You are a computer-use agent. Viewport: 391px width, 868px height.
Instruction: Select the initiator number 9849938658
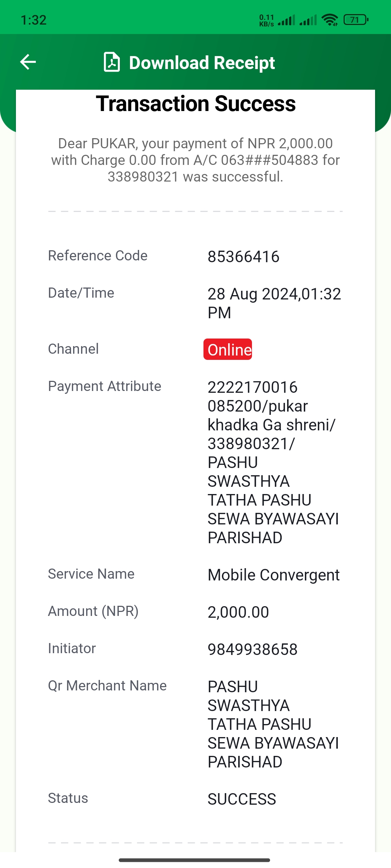point(253,650)
